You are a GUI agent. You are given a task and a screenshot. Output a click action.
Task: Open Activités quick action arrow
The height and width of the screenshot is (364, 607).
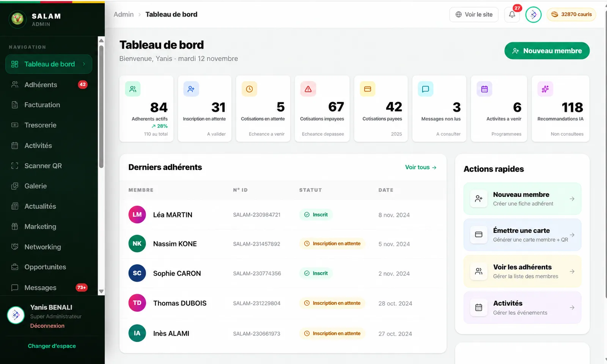point(572,308)
